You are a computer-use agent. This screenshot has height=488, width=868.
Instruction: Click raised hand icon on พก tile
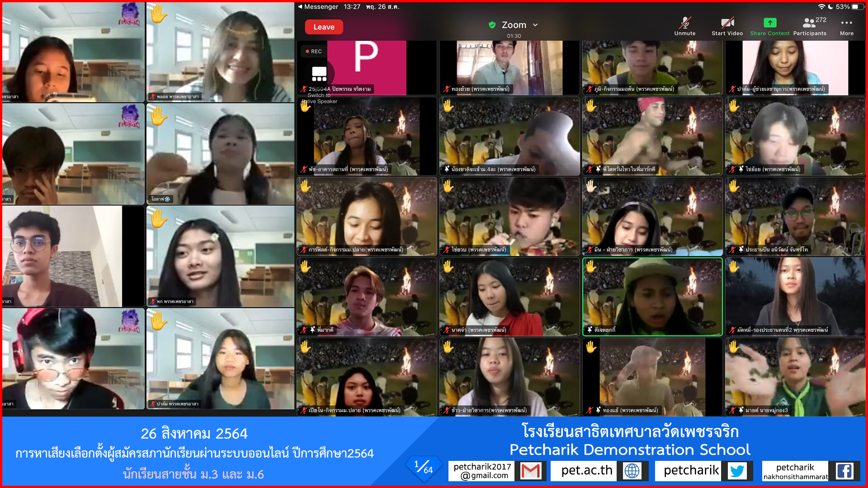(158, 219)
